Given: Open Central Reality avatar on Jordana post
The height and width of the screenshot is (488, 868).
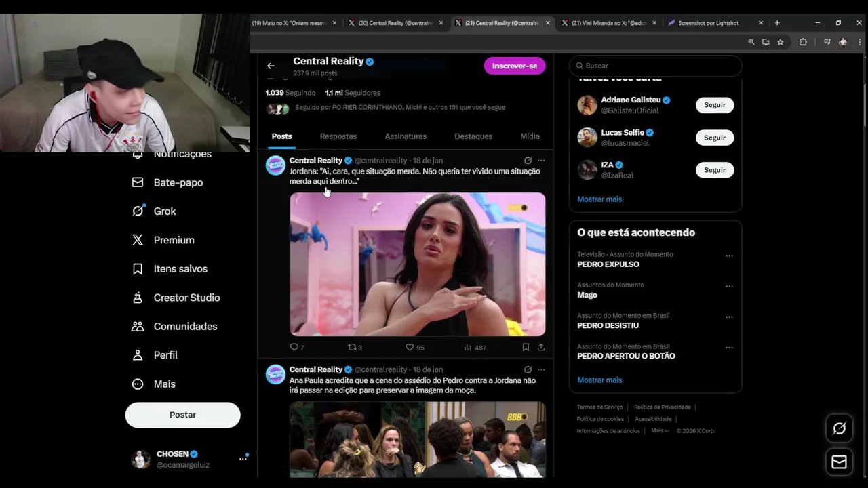Looking at the screenshot, I should click(275, 165).
